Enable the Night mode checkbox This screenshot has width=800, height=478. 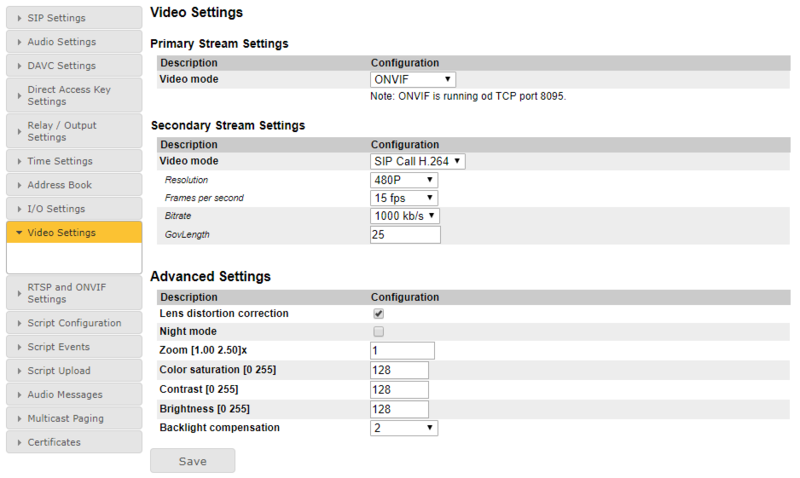[378, 332]
